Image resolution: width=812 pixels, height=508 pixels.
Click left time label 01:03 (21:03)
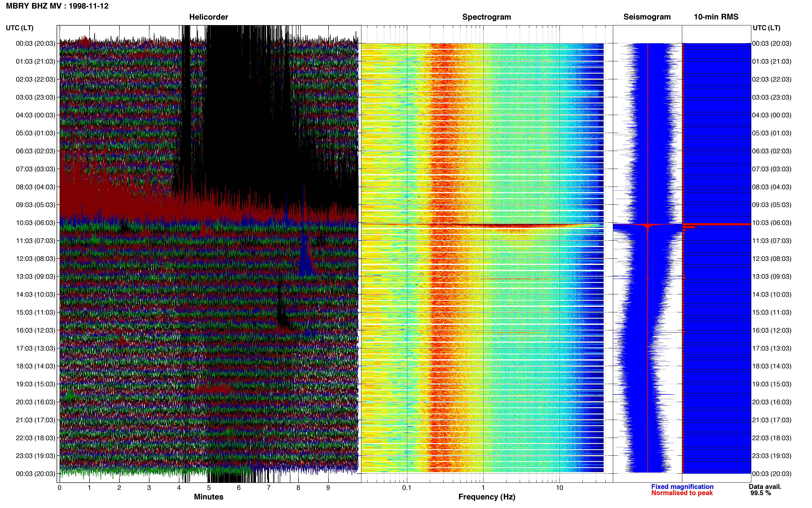[36, 61]
